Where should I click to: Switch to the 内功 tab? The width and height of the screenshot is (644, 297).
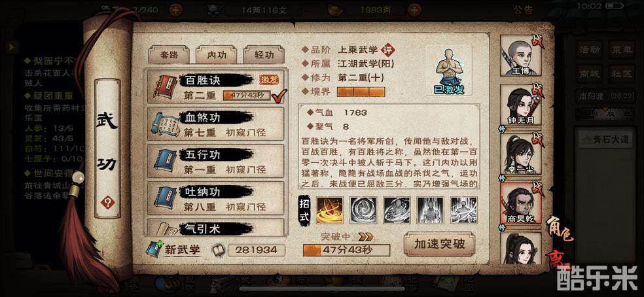tap(217, 55)
